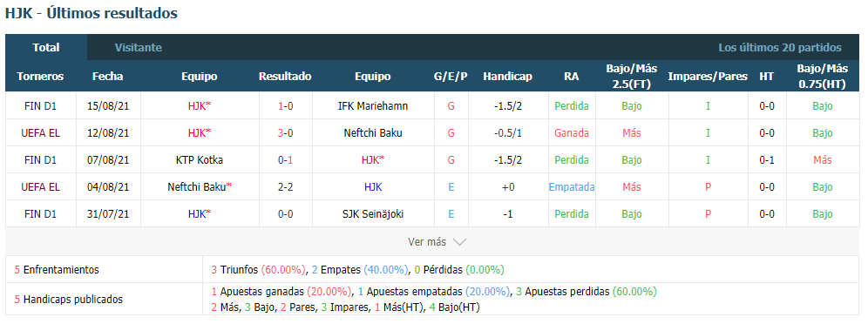Open IFK Mariehamn team link
Image resolution: width=868 pixels, height=324 pixels.
[x=373, y=106]
